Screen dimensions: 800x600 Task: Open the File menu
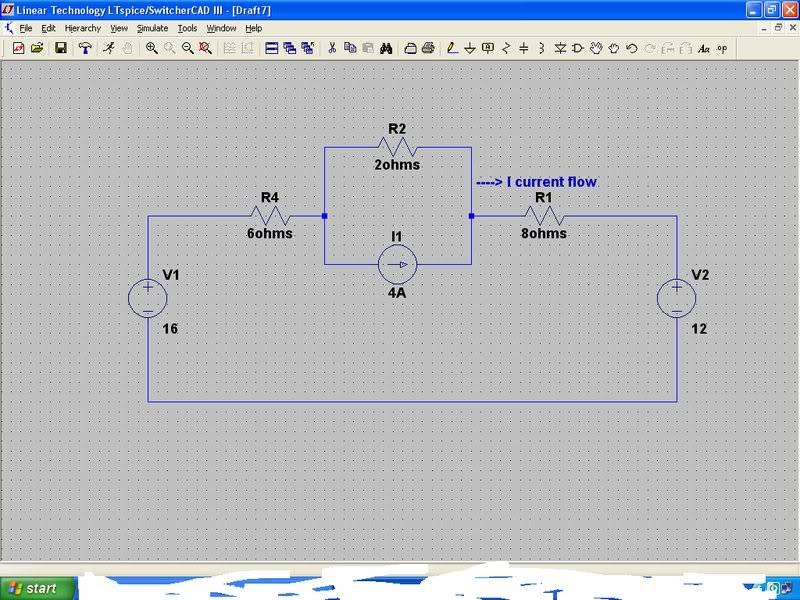pos(26,28)
